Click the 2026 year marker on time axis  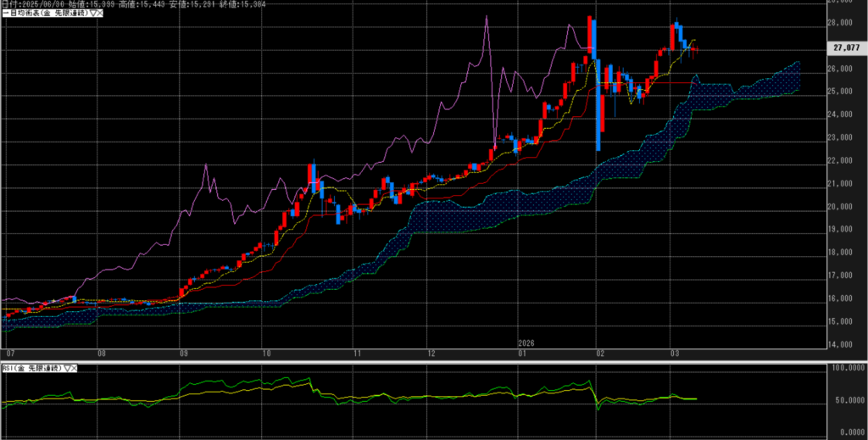click(x=527, y=342)
